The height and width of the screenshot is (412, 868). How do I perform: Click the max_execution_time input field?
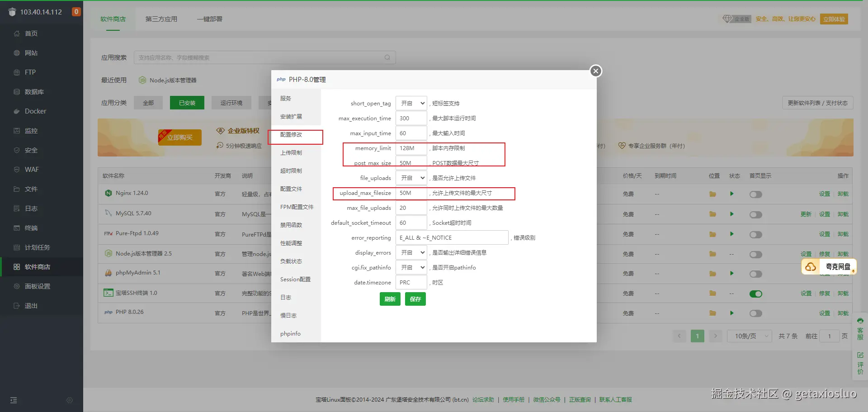(411, 118)
